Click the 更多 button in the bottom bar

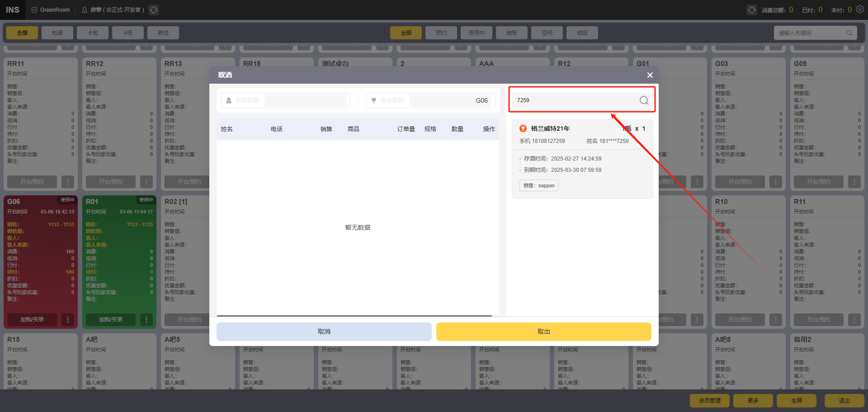[x=753, y=401]
